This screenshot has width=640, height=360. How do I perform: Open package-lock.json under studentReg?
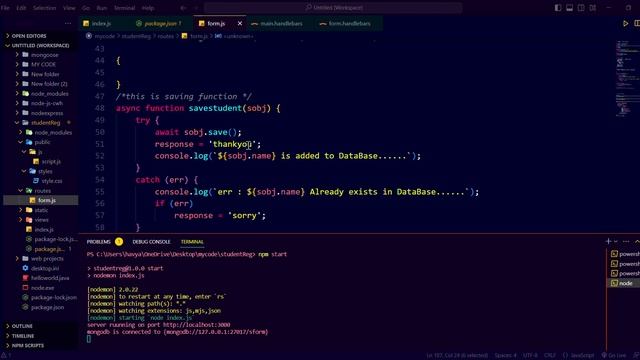pos(55,239)
